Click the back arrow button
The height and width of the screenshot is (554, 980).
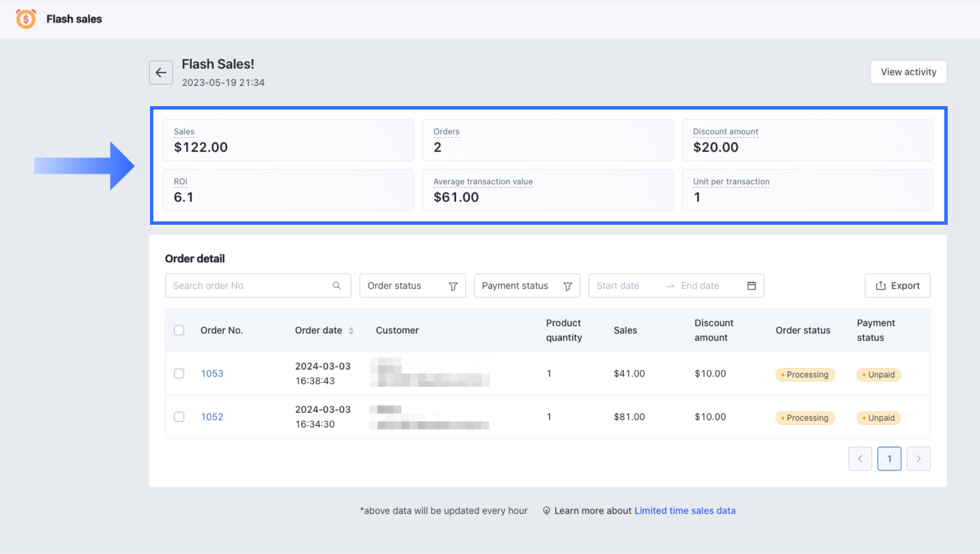point(161,73)
